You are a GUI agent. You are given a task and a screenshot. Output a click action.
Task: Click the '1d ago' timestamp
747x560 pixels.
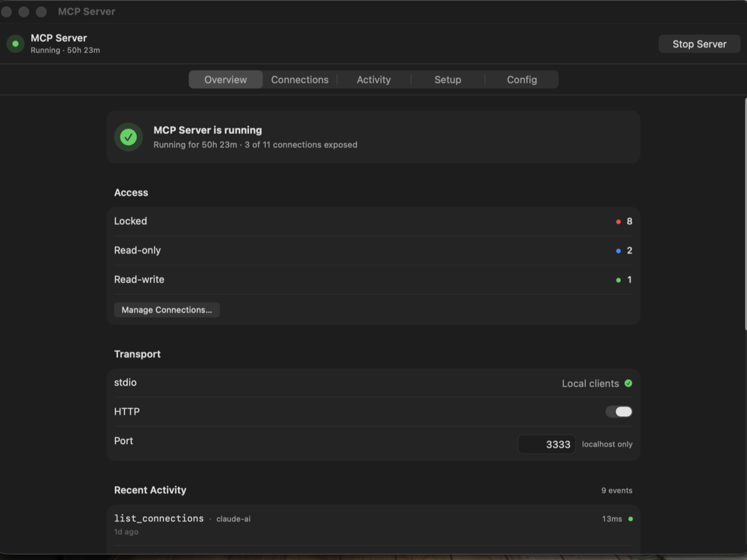coord(126,532)
